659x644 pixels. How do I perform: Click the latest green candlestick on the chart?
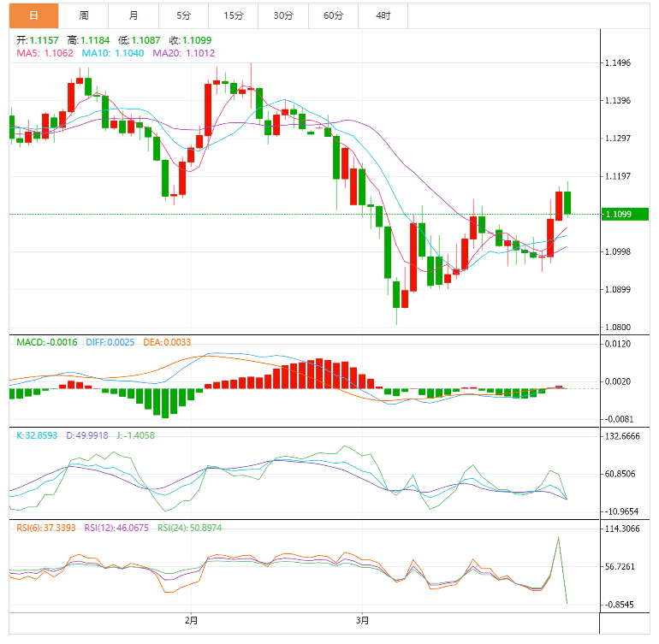click(x=567, y=203)
